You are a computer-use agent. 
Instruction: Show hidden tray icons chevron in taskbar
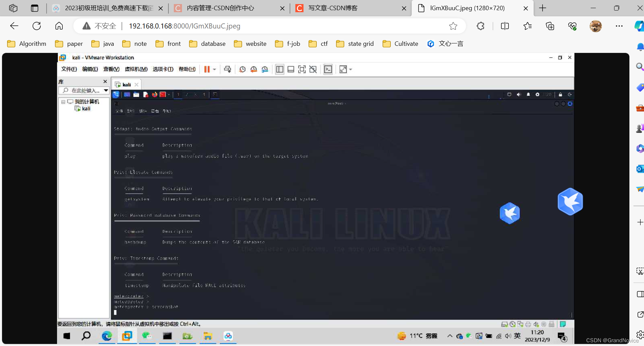click(450, 336)
